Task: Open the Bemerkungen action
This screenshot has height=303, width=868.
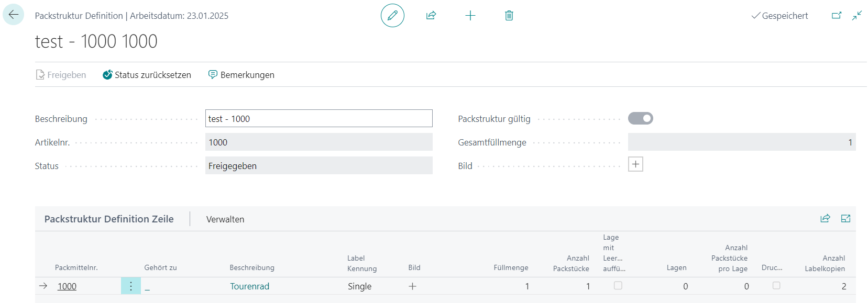Action: click(241, 75)
